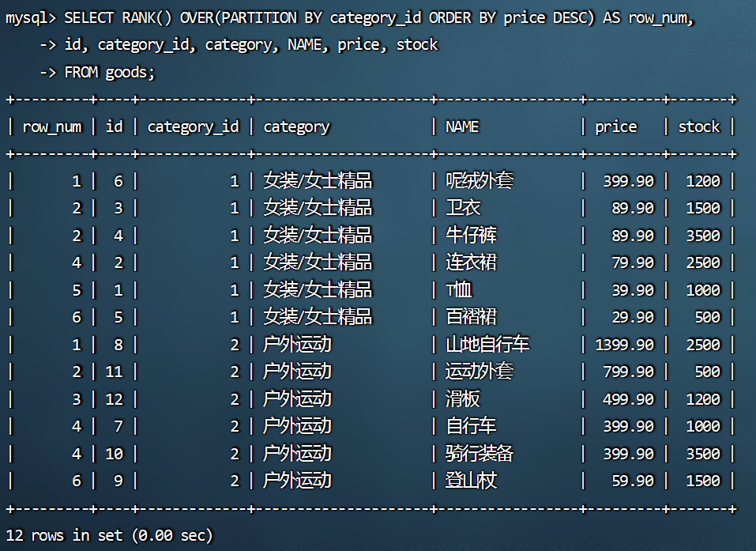Click the 登山杖 product name

point(472,481)
